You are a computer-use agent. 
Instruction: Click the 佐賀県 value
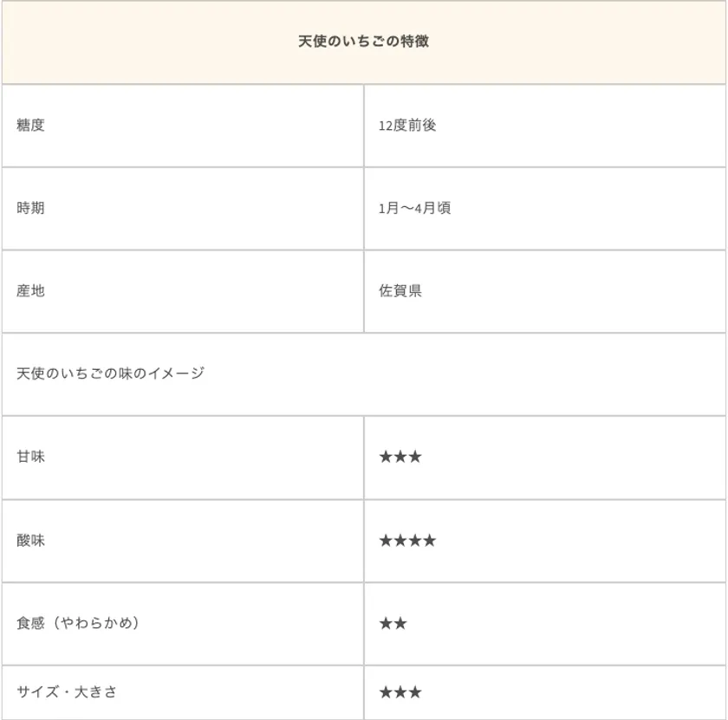tap(400, 291)
